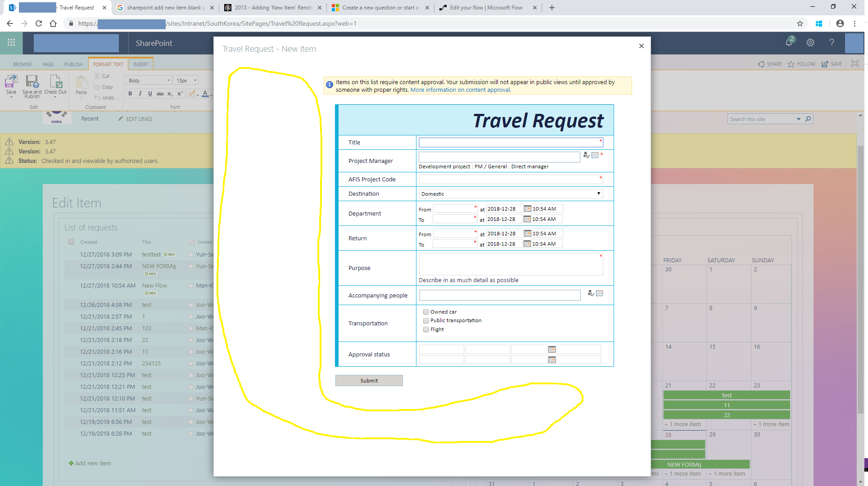Close the Travel Request New Item dialog

(642, 46)
